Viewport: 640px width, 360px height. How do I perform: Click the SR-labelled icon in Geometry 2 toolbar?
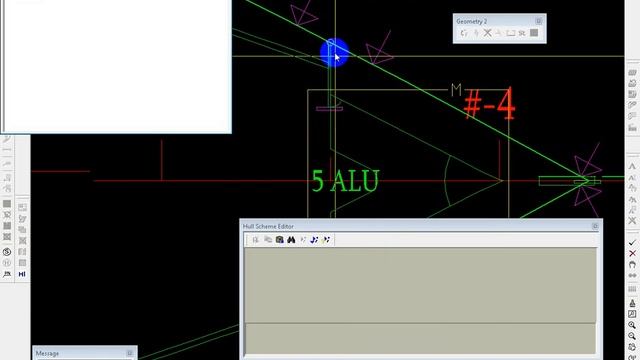pos(522,33)
